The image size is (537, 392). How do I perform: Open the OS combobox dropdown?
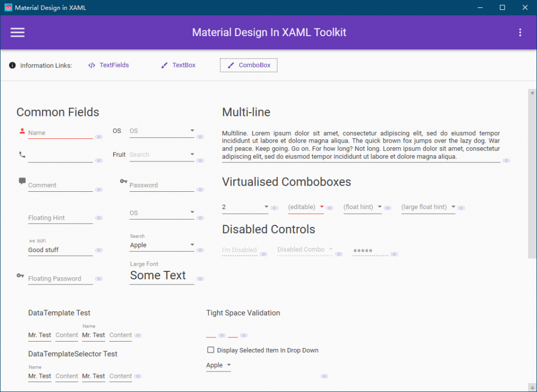click(192, 130)
